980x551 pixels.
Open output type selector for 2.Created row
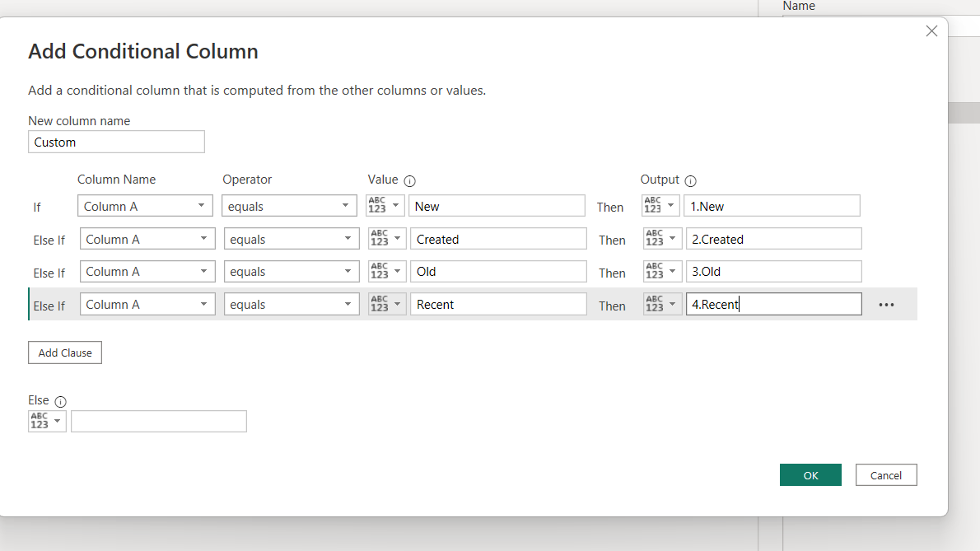662,239
